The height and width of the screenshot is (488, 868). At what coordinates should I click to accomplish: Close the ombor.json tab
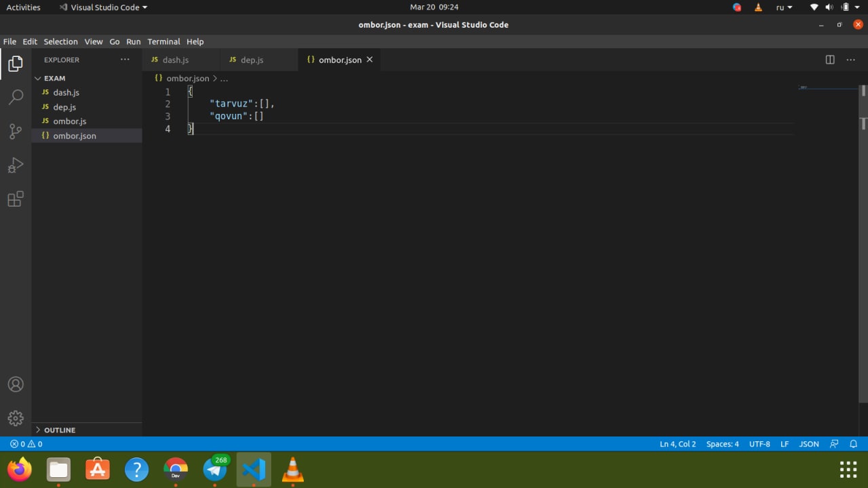pos(370,60)
